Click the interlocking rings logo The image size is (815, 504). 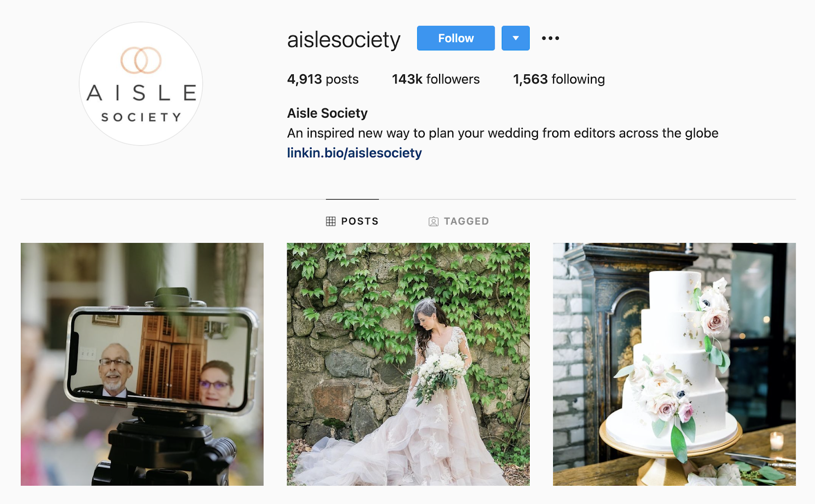(x=141, y=60)
